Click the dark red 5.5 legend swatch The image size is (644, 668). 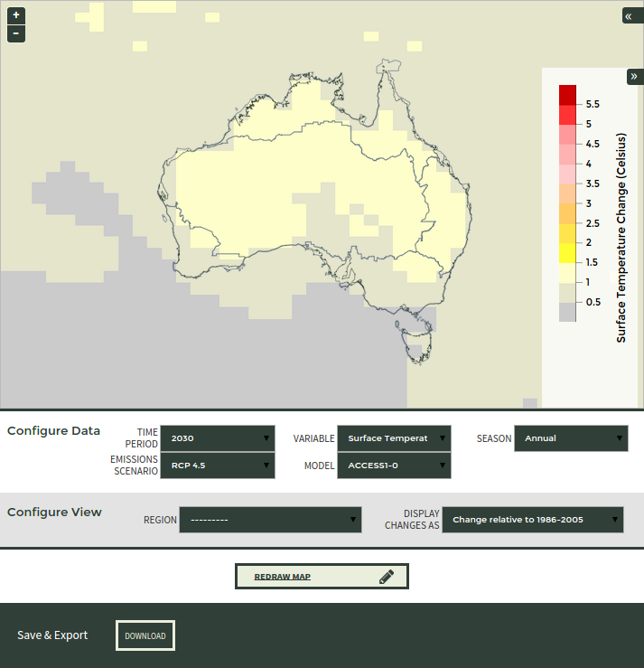tap(567, 94)
